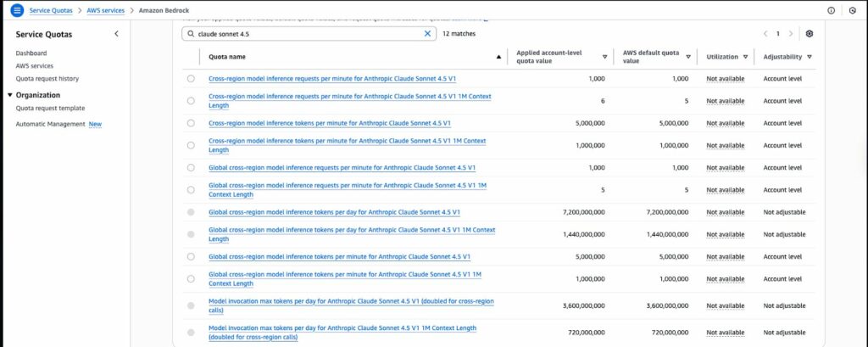Open Cross-region inference requests per minute Sonnet 4.5 V1 quota
The height and width of the screenshot is (347, 868).
[x=332, y=79]
